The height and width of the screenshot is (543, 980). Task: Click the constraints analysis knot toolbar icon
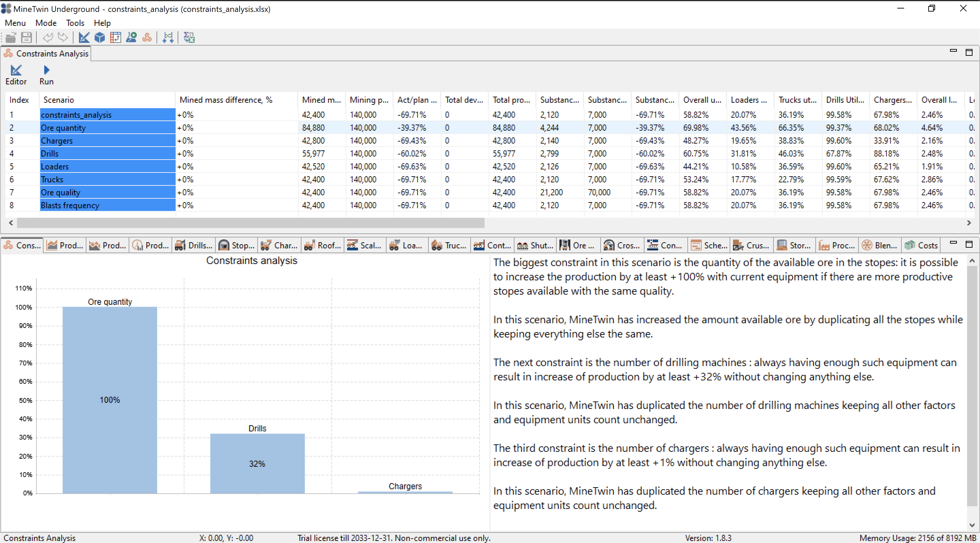(x=147, y=37)
